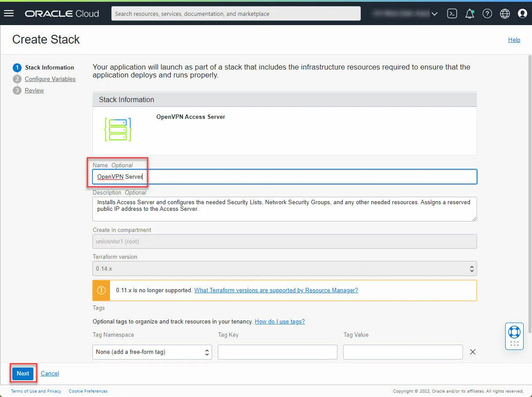
Task: Open the language globe selector
Action: point(505,14)
